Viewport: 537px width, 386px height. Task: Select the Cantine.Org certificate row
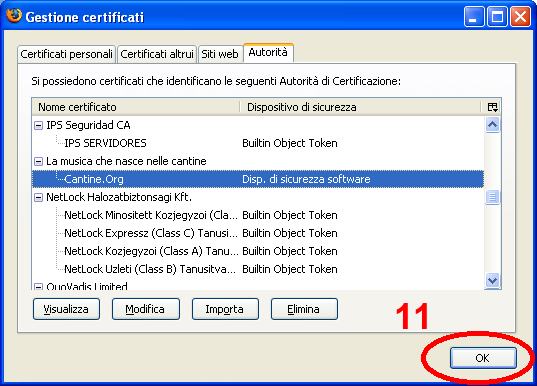258,179
